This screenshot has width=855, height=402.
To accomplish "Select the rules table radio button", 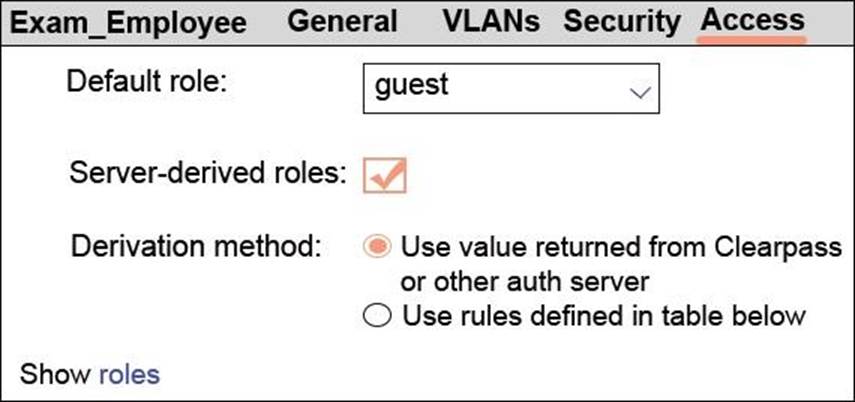I will point(377,317).
